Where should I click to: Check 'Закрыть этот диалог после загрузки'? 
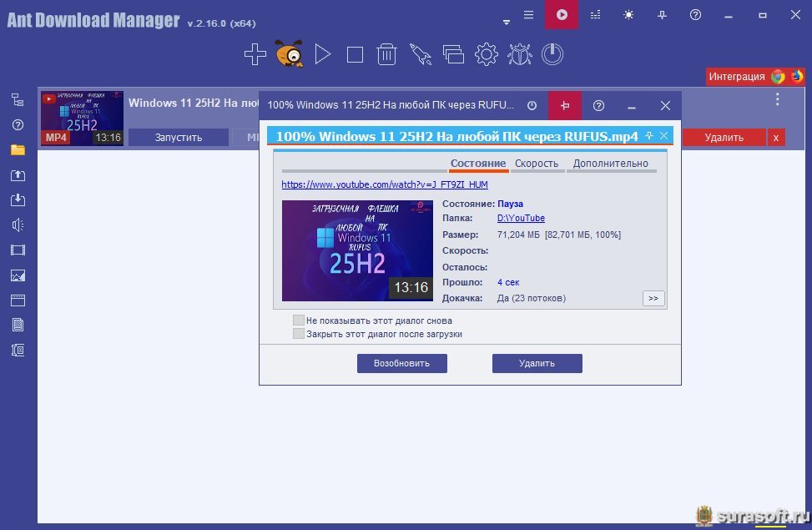pos(299,334)
